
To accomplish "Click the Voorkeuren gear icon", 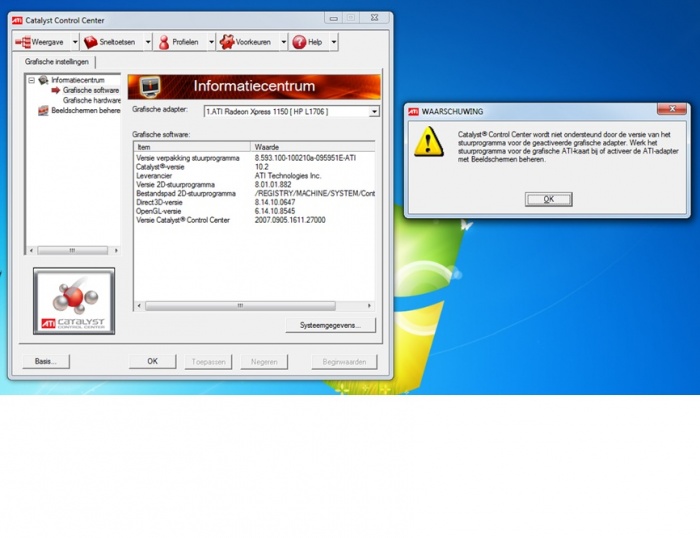I will pyautogui.click(x=227, y=42).
